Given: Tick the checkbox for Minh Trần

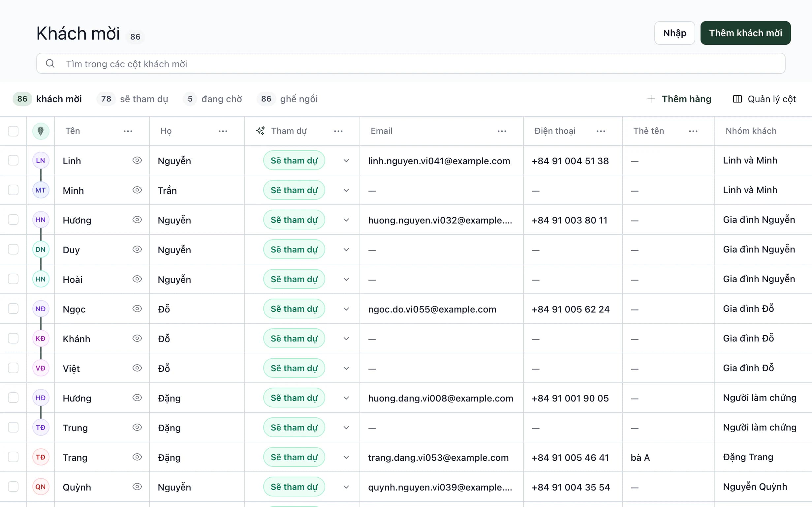Looking at the screenshot, I should [13, 190].
